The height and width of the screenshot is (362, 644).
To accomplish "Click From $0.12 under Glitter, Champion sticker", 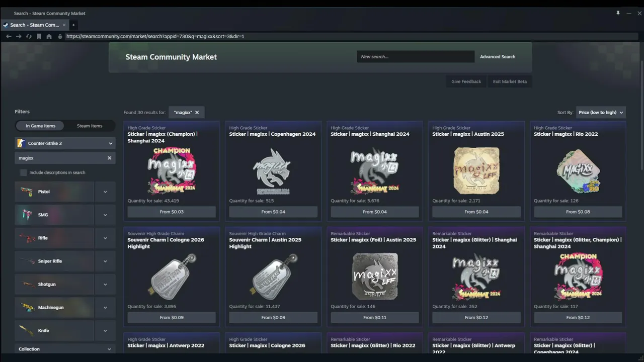I will coord(578,317).
